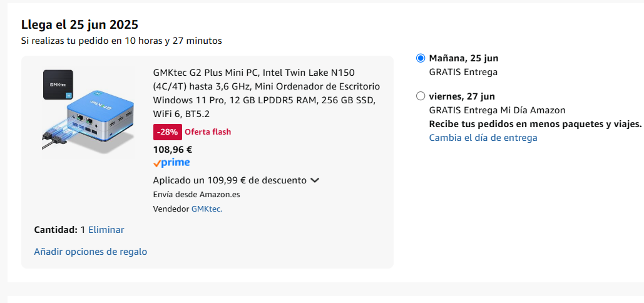Click the 'Aplicado un 109,99 € de descuento' text
644x303 pixels.
click(x=230, y=180)
